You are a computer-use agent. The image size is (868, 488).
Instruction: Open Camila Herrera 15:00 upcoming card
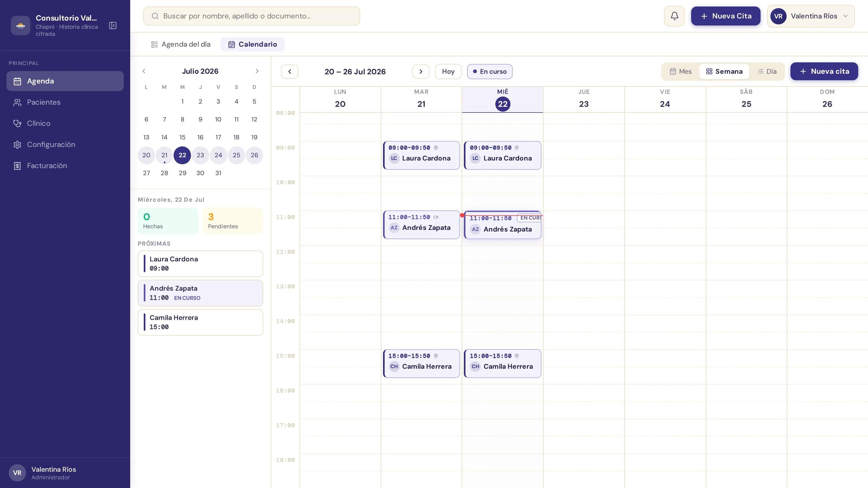click(200, 322)
